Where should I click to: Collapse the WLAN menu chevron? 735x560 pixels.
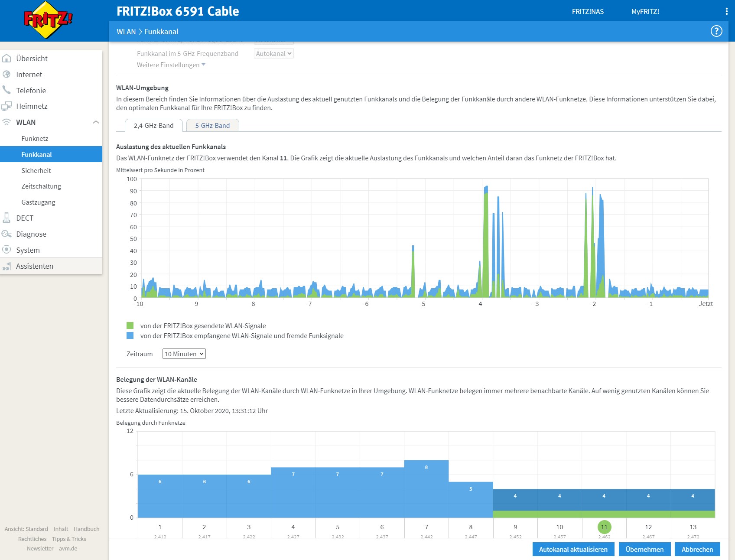[x=96, y=122]
